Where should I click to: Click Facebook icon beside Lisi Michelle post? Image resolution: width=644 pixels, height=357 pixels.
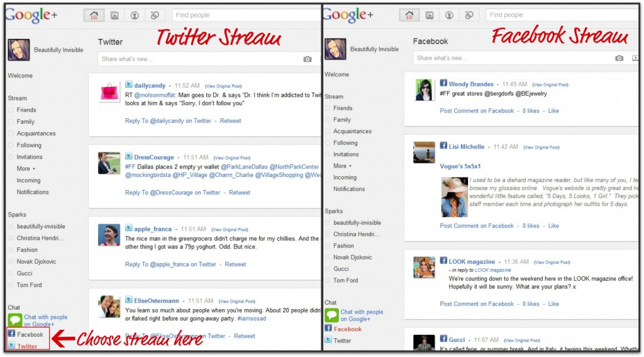click(443, 145)
